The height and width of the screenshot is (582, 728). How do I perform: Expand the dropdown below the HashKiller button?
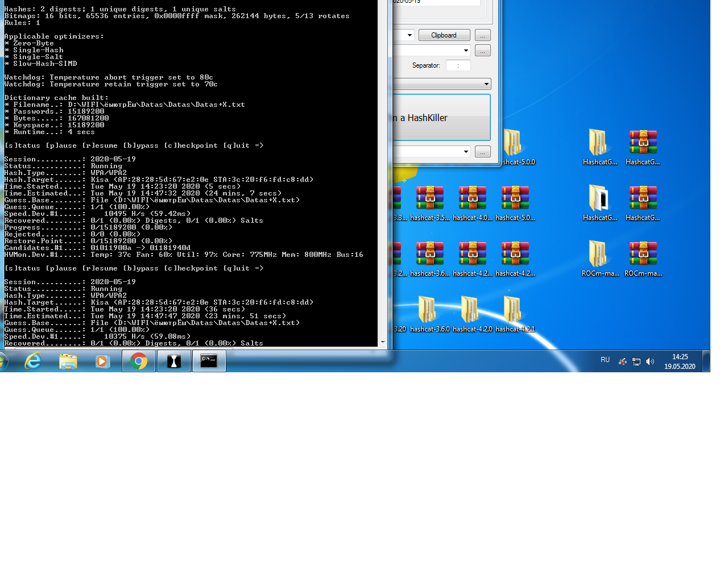tap(466, 152)
